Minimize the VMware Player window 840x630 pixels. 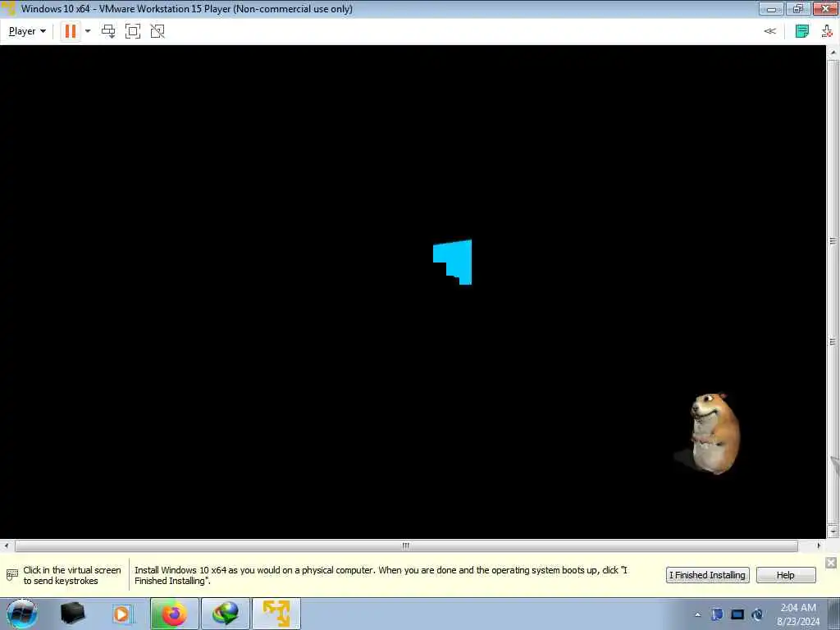tap(771, 8)
